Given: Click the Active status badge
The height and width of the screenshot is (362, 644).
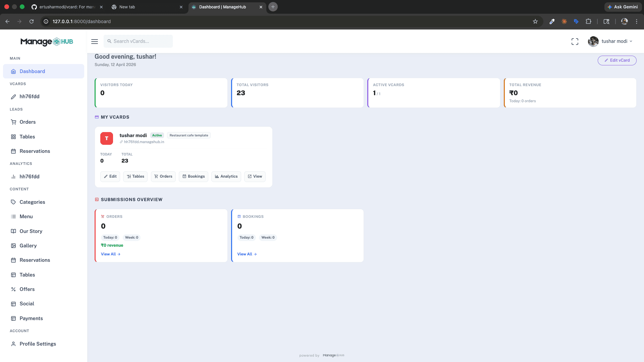Looking at the screenshot, I should coord(157,135).
